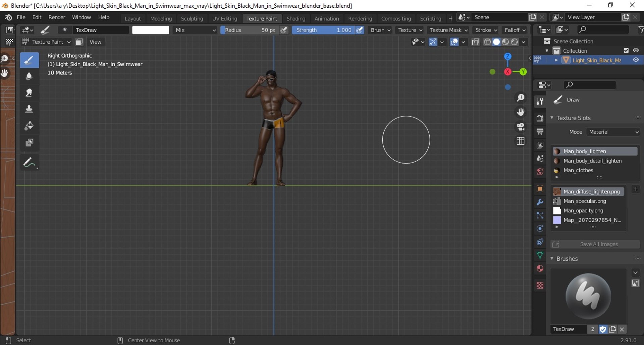Viewport: 644px width, 345px height.
Task: Open Texture Paint mode dropdown
Action: 46,42
